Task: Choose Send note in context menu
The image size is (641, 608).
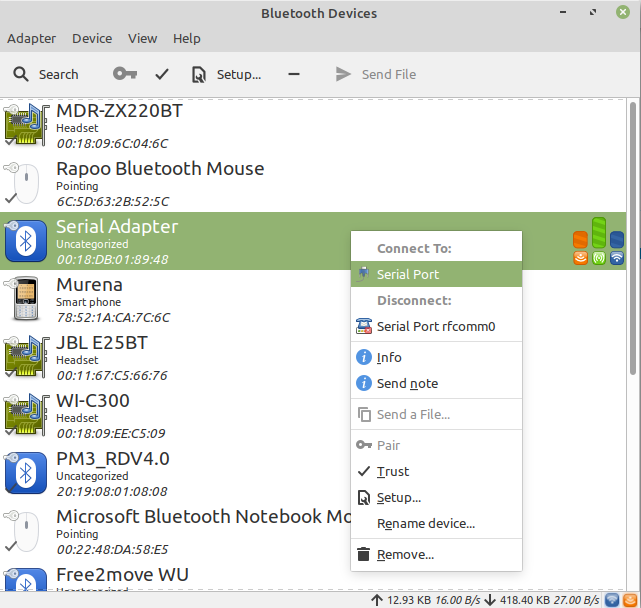Action: pos(436,383)
